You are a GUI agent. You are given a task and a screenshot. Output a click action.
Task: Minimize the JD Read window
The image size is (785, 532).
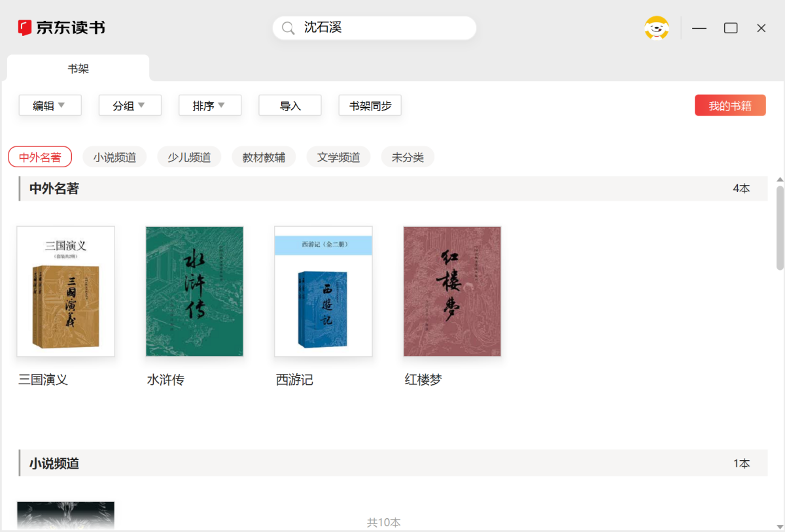(x=699, y=28)
